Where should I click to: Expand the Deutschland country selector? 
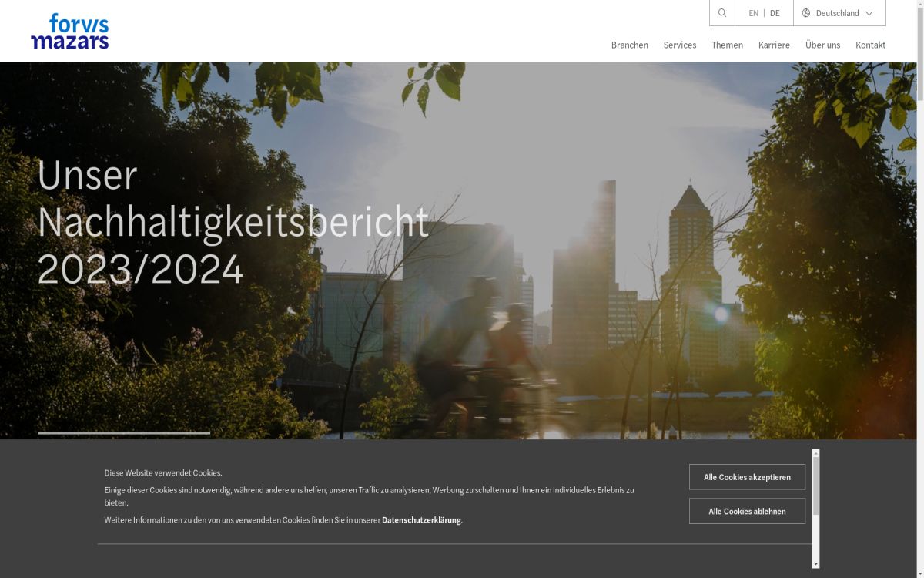(x=839, y=12)
